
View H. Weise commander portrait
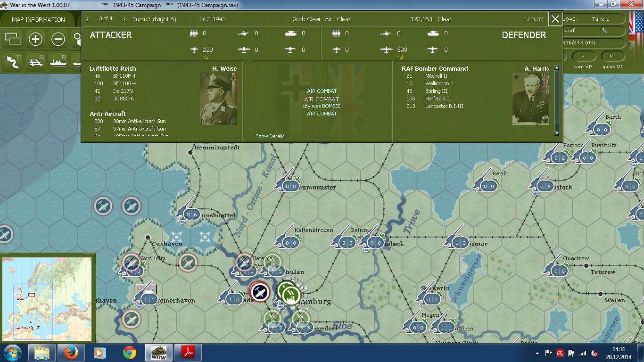coord(218,99)
